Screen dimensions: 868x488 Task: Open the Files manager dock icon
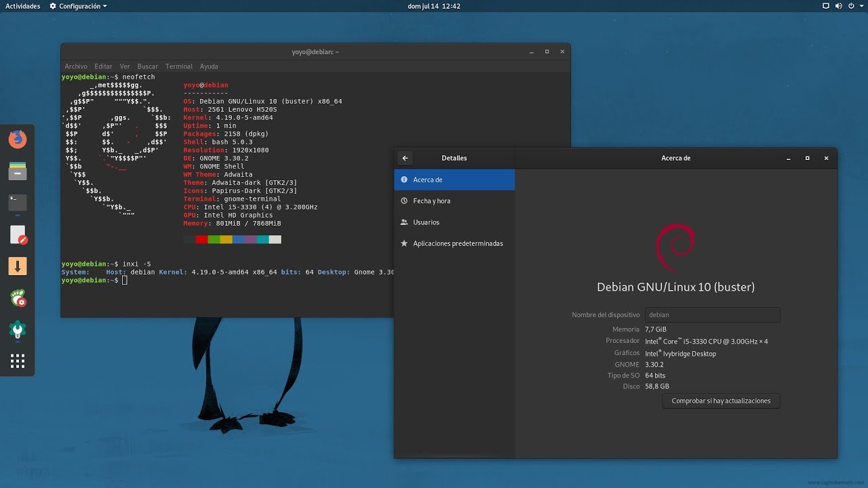[18, 171]
